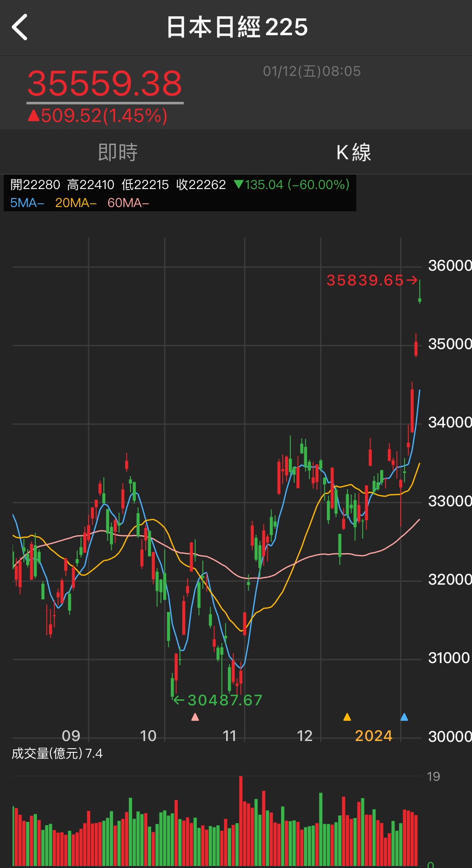The image size is (472, 868).
Task: Tap the 收22262 close value
Action: click(201, 185)
